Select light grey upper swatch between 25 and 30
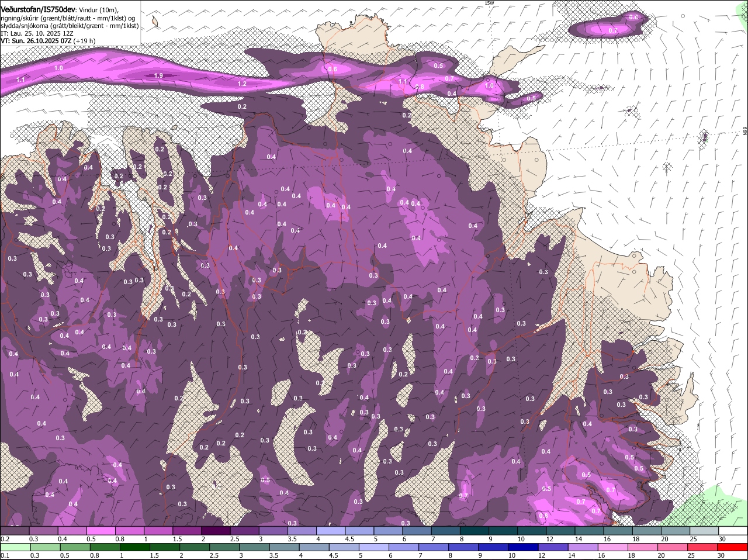 (704, 530)
